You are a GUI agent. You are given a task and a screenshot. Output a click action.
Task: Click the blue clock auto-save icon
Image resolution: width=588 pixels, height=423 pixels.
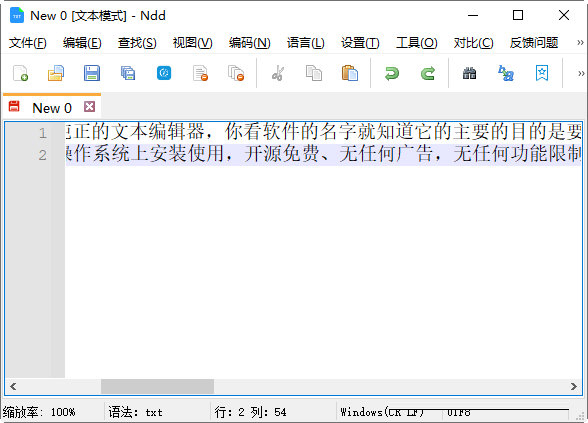pos(164,73)
